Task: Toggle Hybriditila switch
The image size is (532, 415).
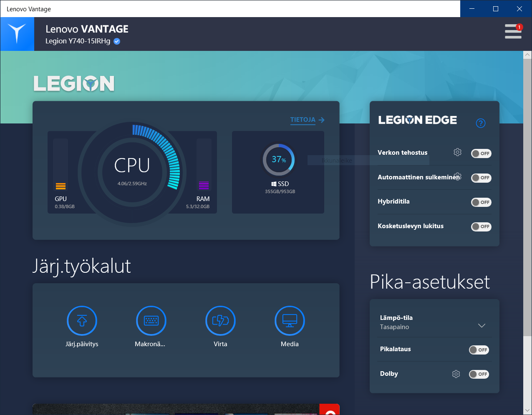Action: [x=481, y=202]
